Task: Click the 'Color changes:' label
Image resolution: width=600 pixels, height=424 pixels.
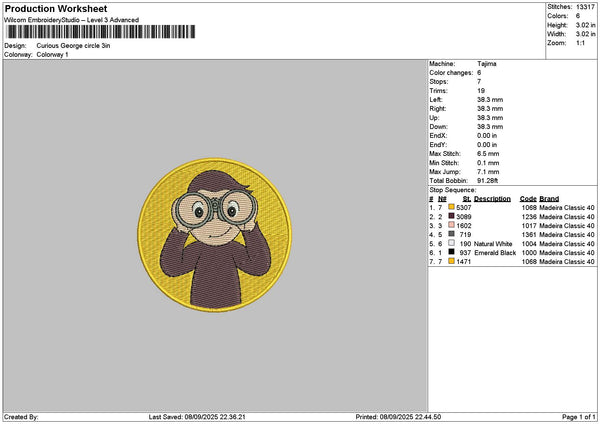Action: click(451, 73)
